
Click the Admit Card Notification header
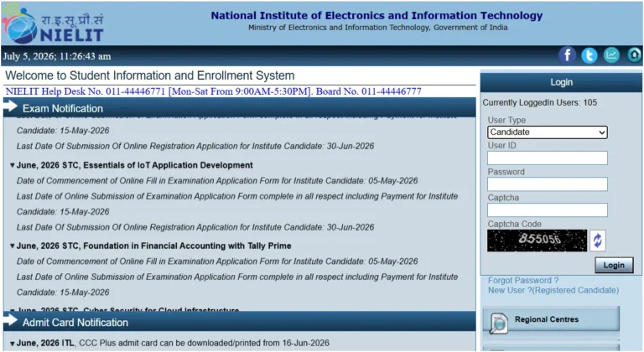coord(240,322)
